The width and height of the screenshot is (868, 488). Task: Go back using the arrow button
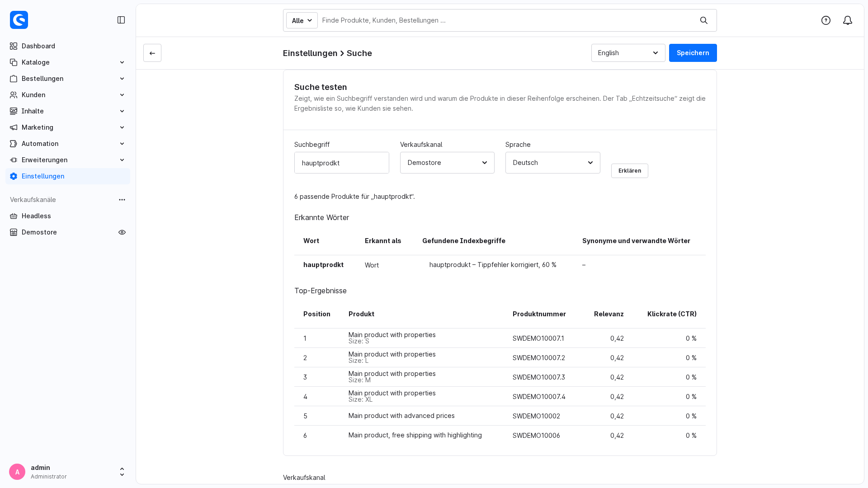(x=152, y=53)
